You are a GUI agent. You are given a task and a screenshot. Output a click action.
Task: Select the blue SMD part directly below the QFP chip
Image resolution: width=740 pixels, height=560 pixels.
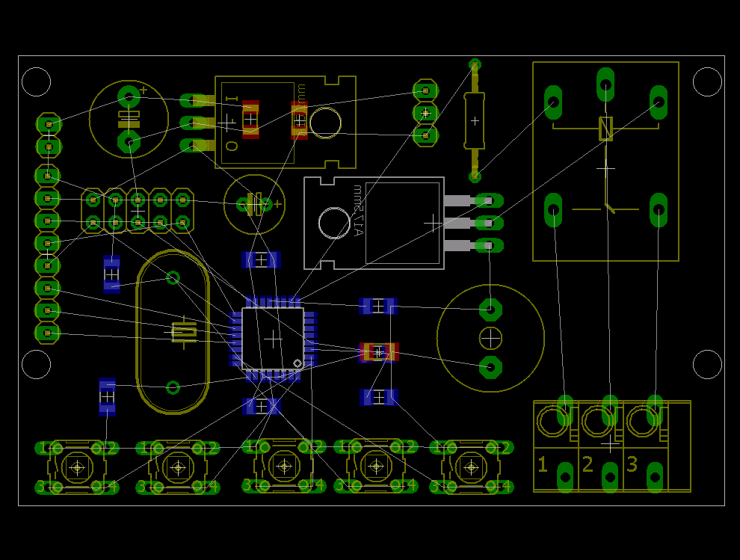(262, 406)
